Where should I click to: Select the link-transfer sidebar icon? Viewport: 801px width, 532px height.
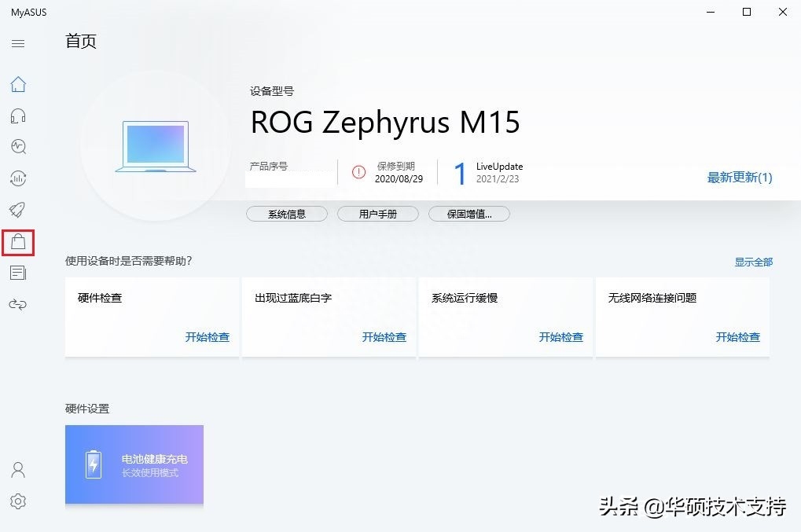pyautogui.click(x=17, y=304)
